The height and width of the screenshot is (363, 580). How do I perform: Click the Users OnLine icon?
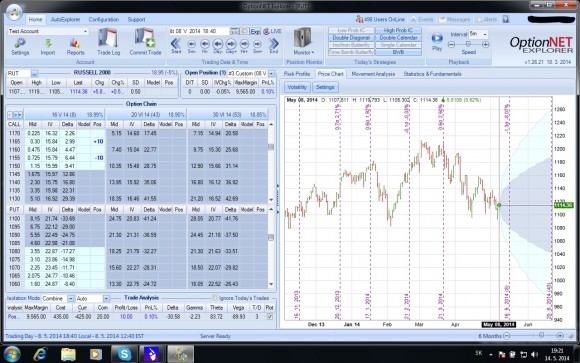tap(359, 19)
